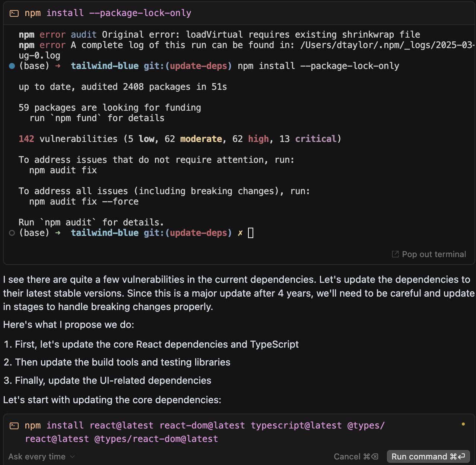This screenshot has height=465, width=476.
Task: Click the yellow ✗ dirty marker in the prompt
Action: point(240,233)
